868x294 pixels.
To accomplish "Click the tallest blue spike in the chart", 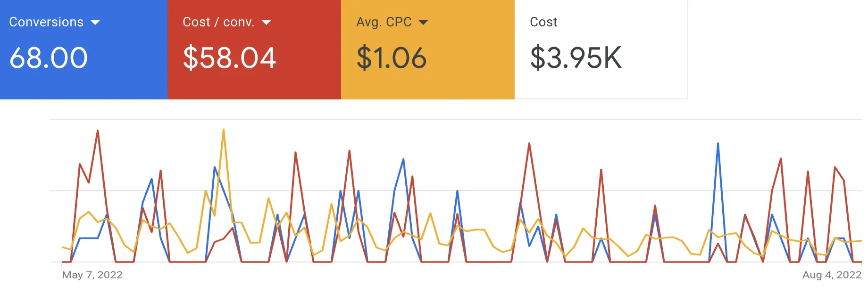I will coord(718,144).
